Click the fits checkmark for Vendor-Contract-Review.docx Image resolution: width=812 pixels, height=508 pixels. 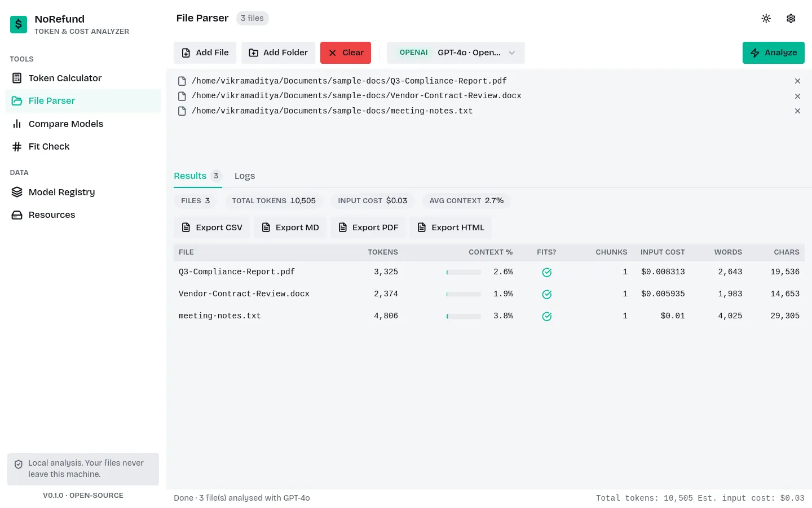click(546, 295)
